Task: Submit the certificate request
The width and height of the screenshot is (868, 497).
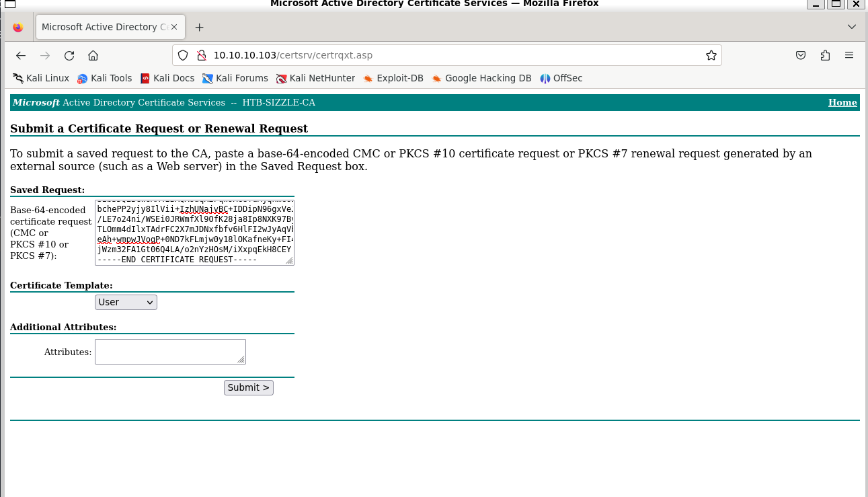Action: pos(249,387)
